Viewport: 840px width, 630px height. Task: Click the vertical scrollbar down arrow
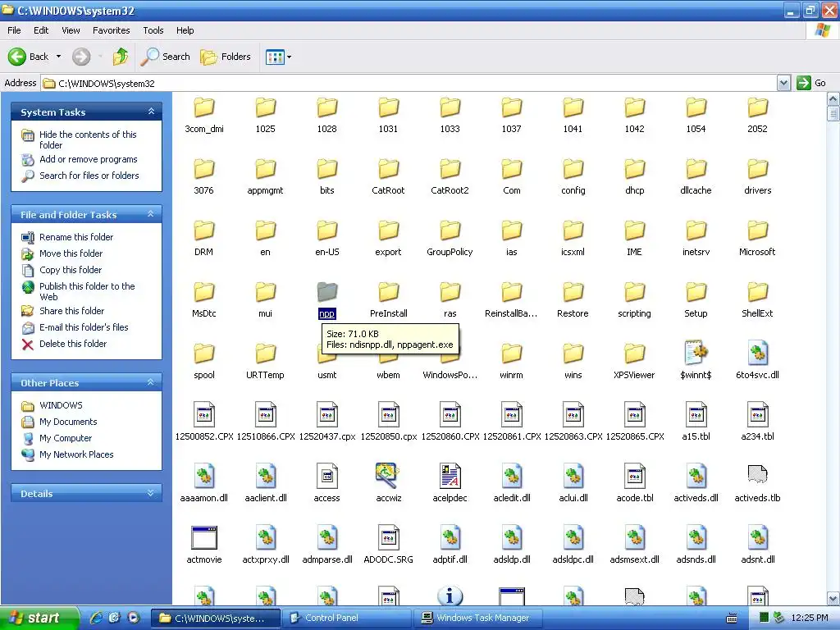(x=833, y=598)
